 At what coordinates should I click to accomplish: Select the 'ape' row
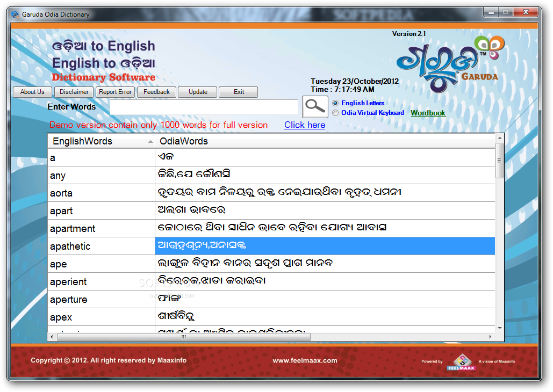click(271, 264)
